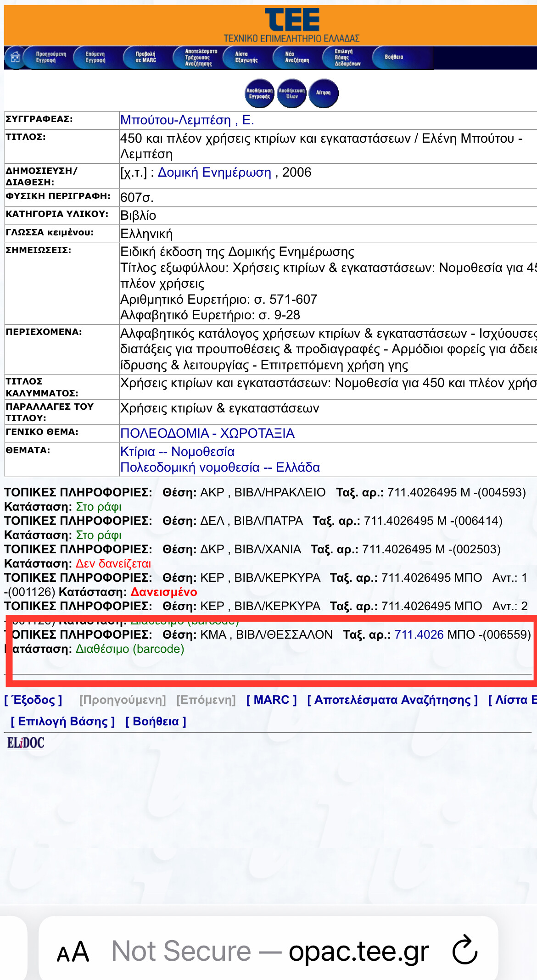The height and width of the screenshot is (980, 537).
Task: Click the red status Δανεισμένο
Action: tap(164, 592)
